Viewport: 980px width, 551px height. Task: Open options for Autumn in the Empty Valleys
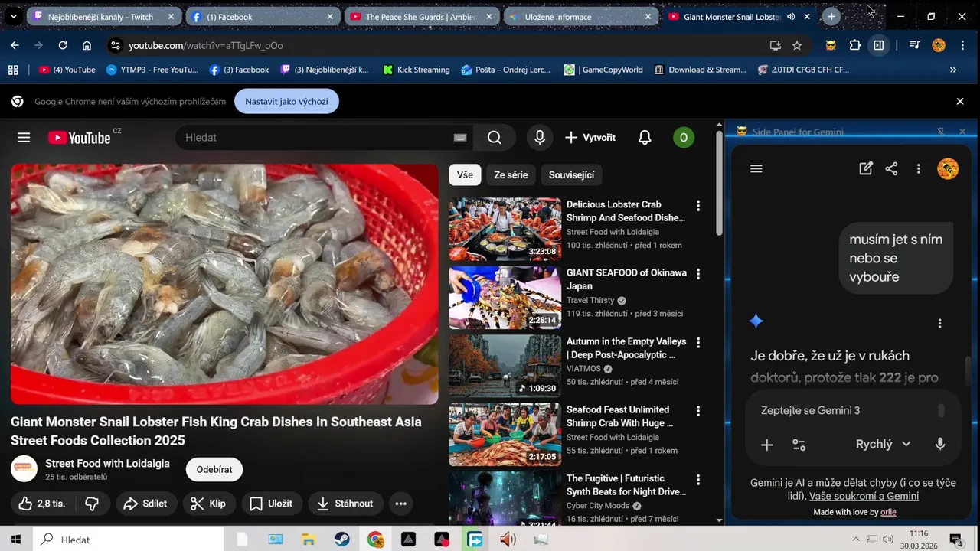697,343
